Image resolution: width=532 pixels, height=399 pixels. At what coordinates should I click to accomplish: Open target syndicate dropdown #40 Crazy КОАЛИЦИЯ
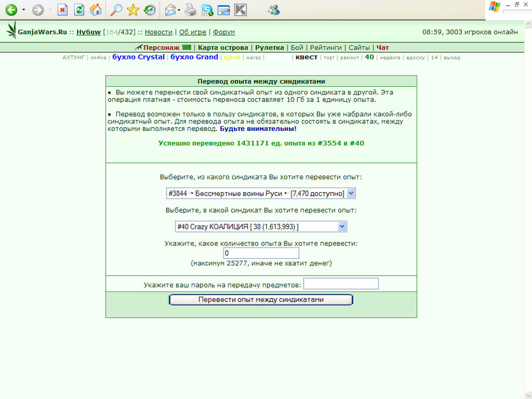click(261, 226)
